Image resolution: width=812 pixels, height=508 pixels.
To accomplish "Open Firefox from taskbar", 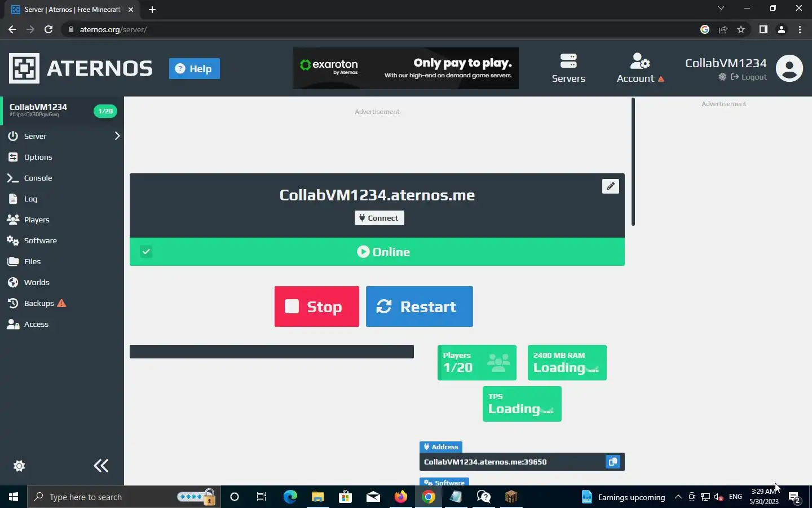I will click(x=400, y=497).
